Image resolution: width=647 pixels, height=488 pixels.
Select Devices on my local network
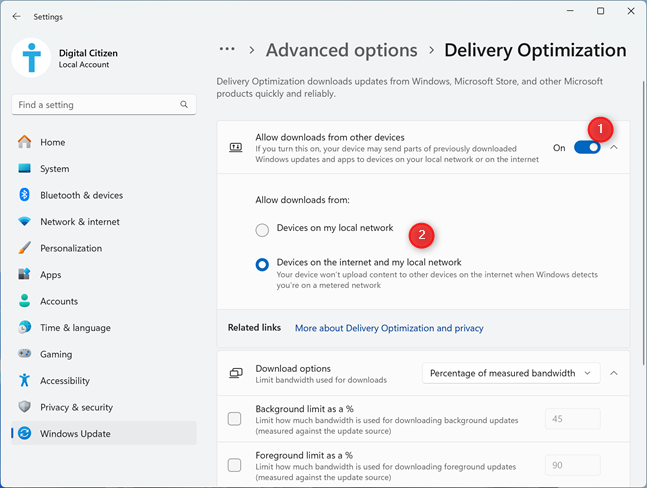click(262, 230)
